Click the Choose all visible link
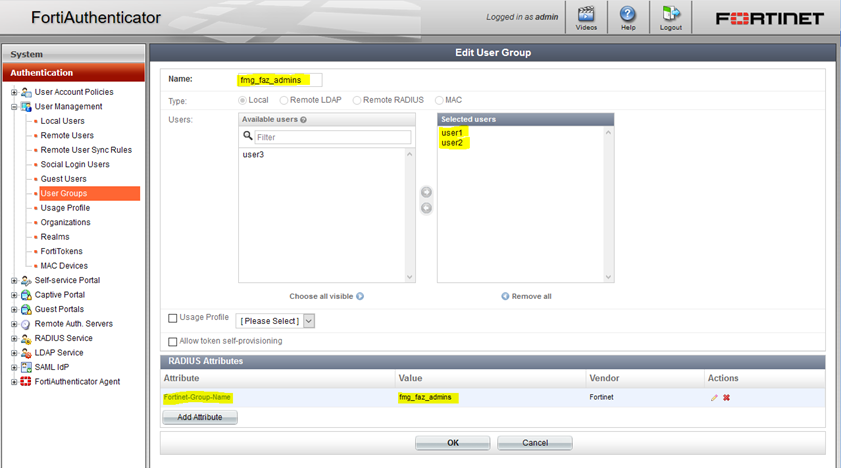This screenshot has height=468, width=841. click(x=321, y=296)
